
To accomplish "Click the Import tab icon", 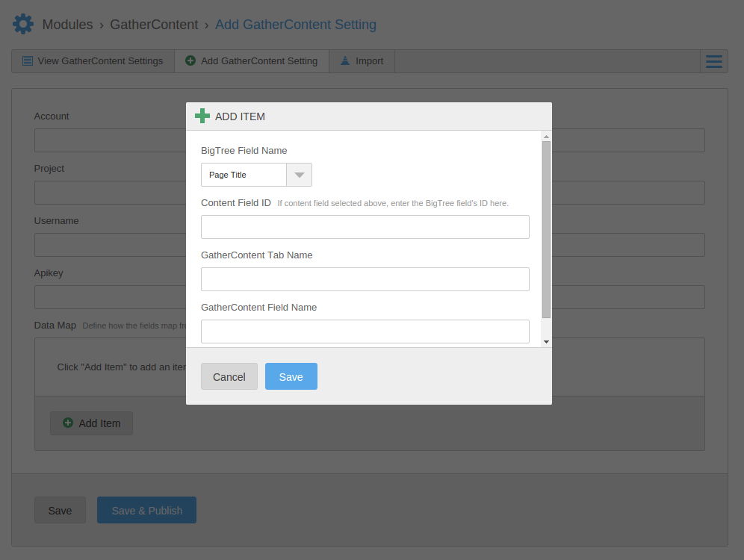I will (x=345, y=60).
